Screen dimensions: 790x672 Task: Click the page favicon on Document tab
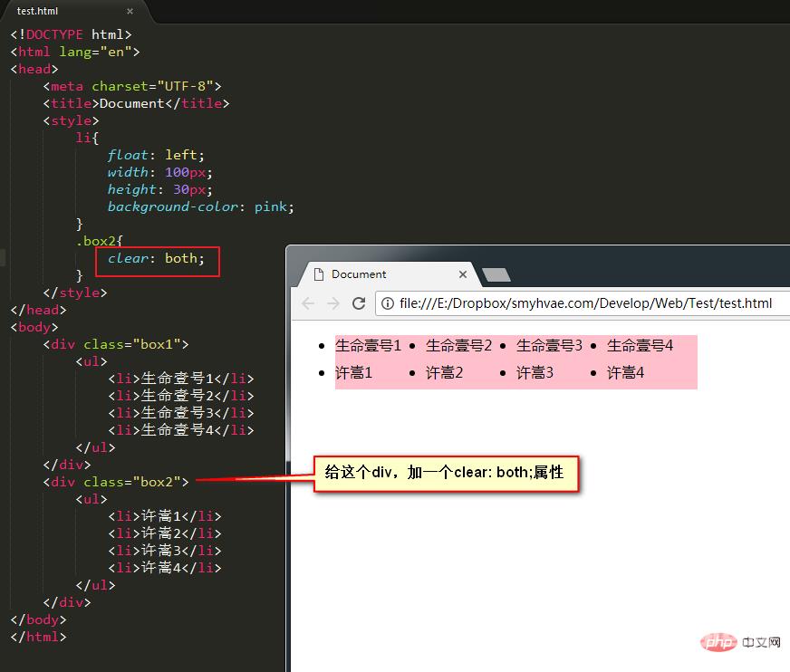(318, 274)
